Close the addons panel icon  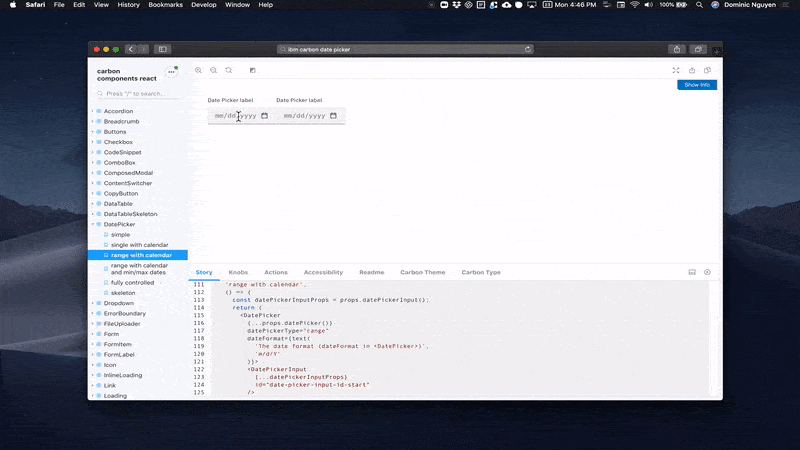pyautogui.click(x=707, y=272)
